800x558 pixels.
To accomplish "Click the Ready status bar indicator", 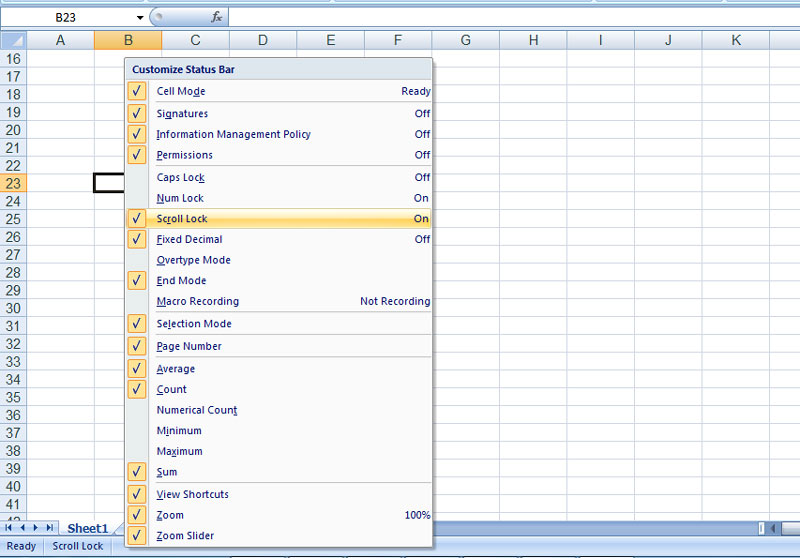I will click(x=21, y=546).
